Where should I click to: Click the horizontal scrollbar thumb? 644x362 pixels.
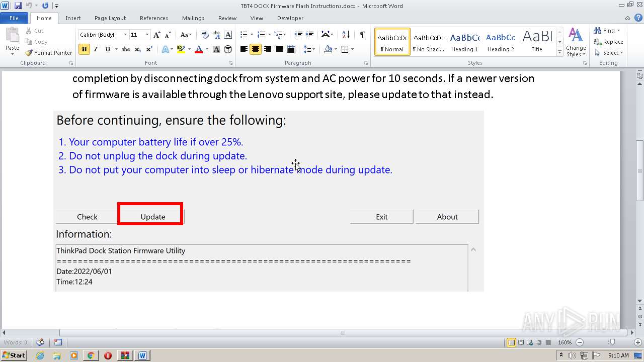343,333
